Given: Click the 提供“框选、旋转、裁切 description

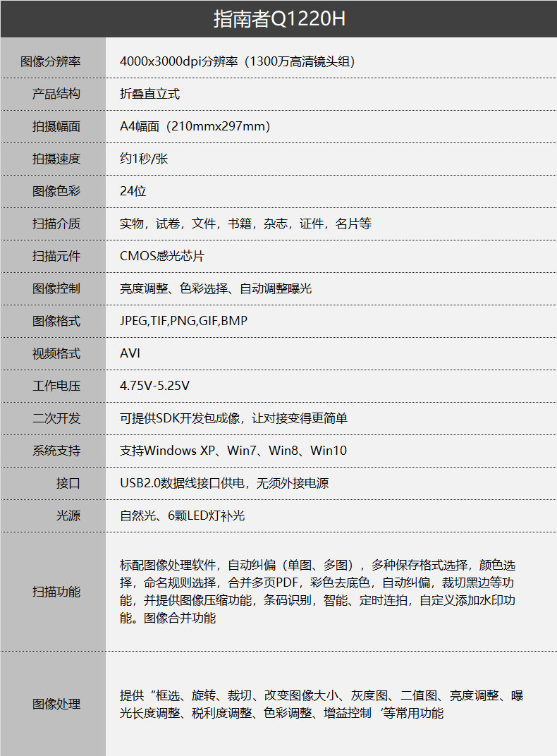Looking at the screenshot, I should [x=322, y=704].
